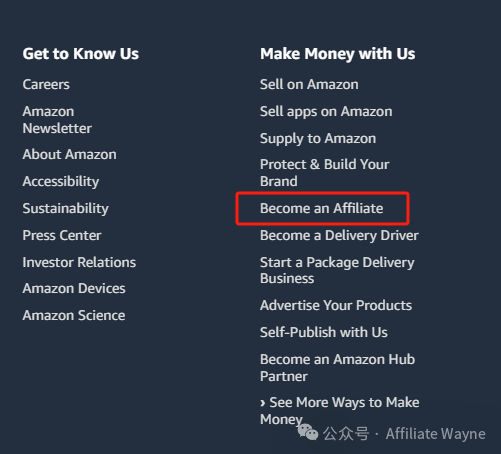
Task: Click Sell on Amazon
Action: pyautogui.click(x=309, y=84)
